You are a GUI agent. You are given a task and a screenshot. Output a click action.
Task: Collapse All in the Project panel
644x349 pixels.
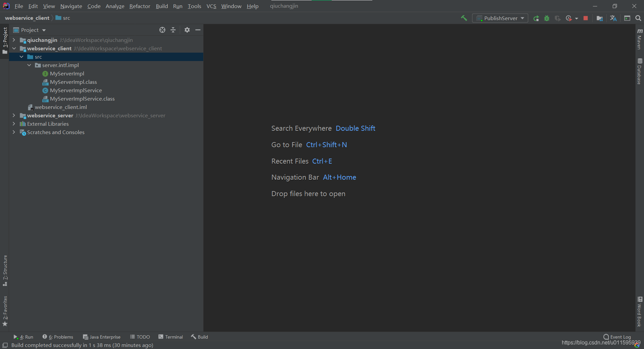point(173,30)
